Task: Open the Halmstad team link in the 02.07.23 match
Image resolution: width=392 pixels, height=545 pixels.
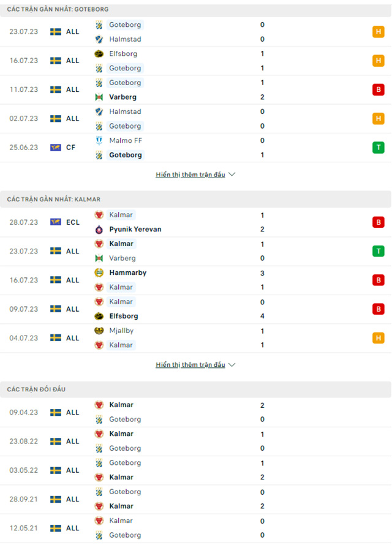Action: point(125,112)
